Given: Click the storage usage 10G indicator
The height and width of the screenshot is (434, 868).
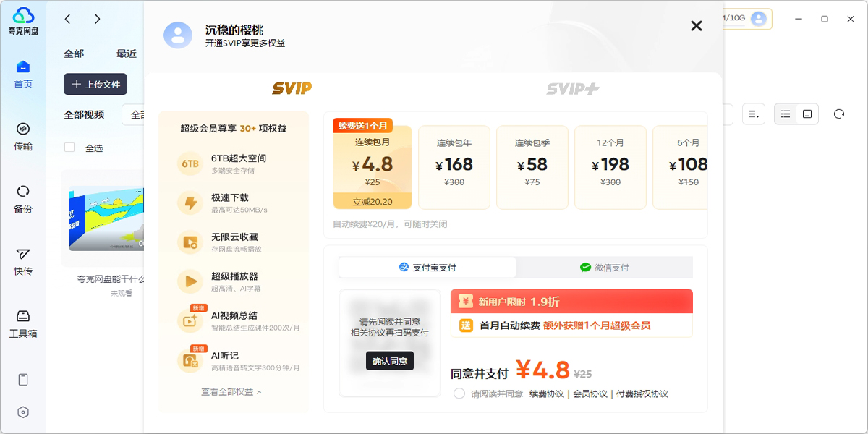Looking at the screenshot, I should tap(733, 19).
